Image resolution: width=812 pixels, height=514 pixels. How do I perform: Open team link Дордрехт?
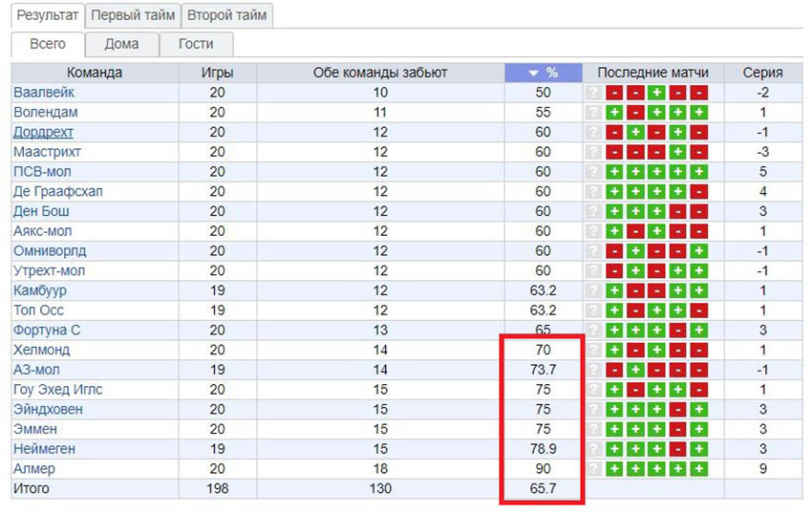pos(44,132)
